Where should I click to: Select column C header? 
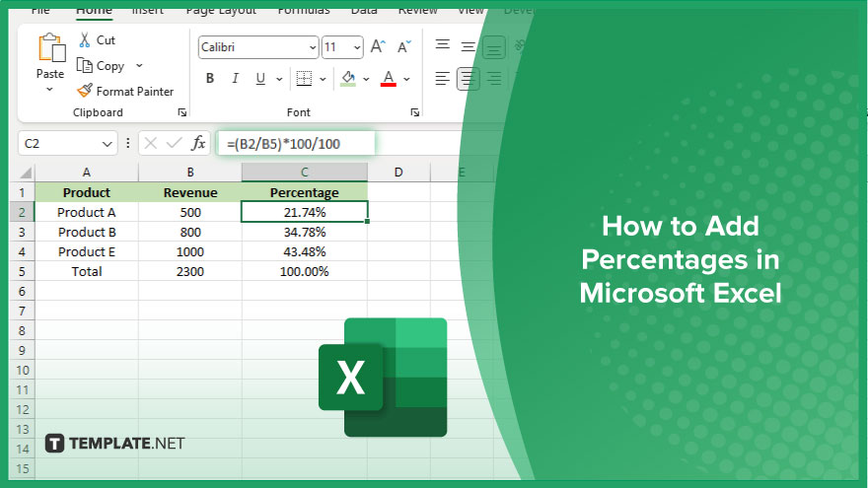(305, 173)
